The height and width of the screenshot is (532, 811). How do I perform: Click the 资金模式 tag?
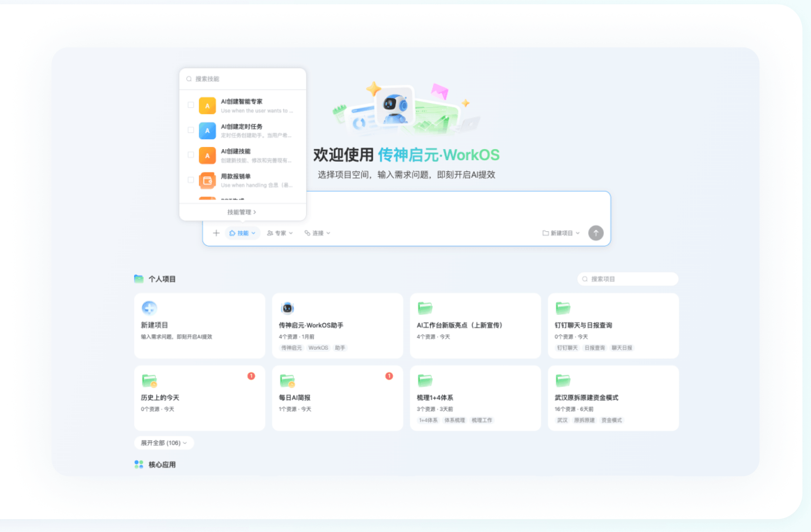(x=611, y=420)
